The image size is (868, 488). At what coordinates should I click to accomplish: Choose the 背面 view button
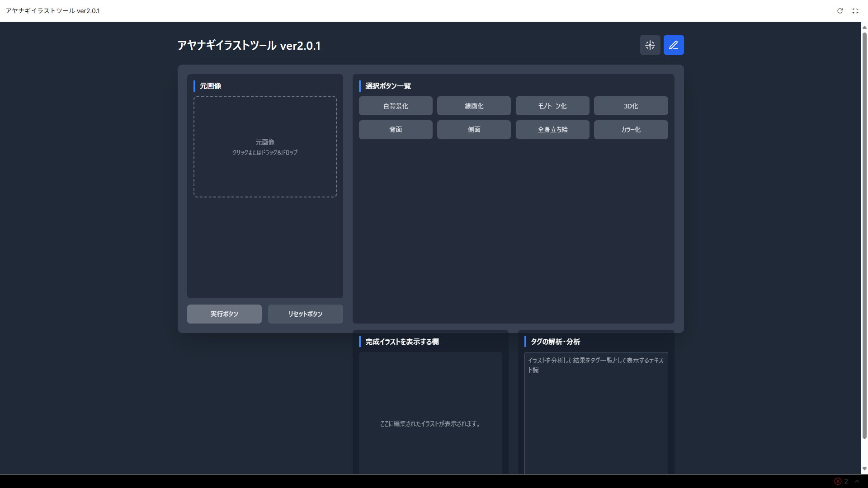click(396, 130)
